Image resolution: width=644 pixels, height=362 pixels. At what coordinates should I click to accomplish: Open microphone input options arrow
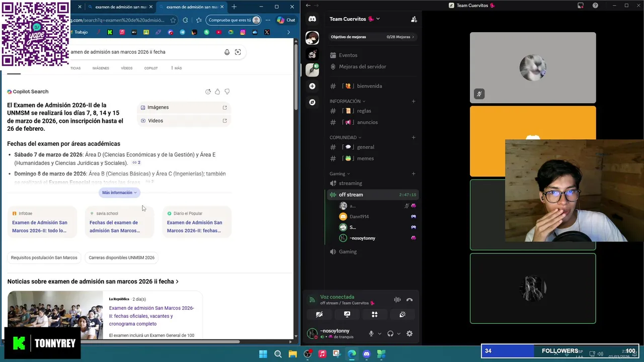click(379, 333)
